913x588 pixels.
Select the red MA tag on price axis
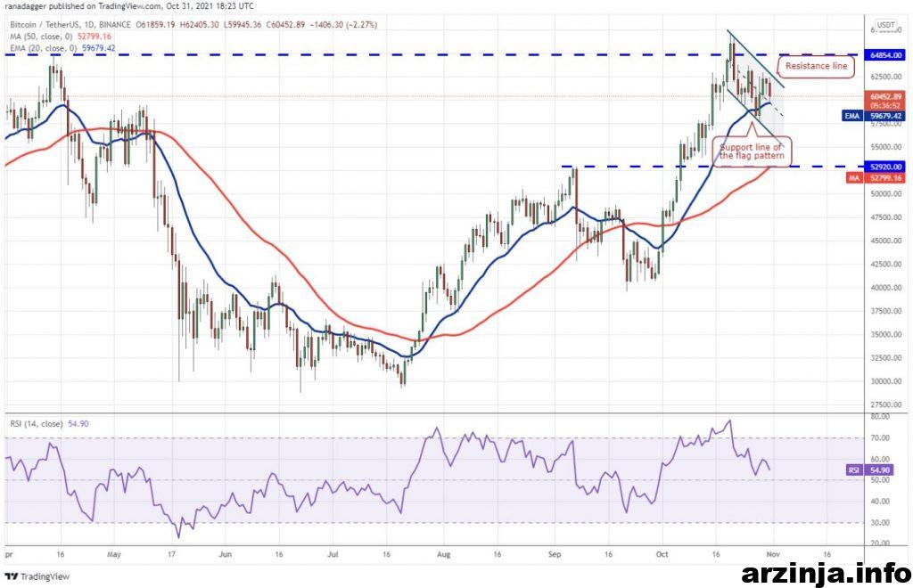coord(851,178)
